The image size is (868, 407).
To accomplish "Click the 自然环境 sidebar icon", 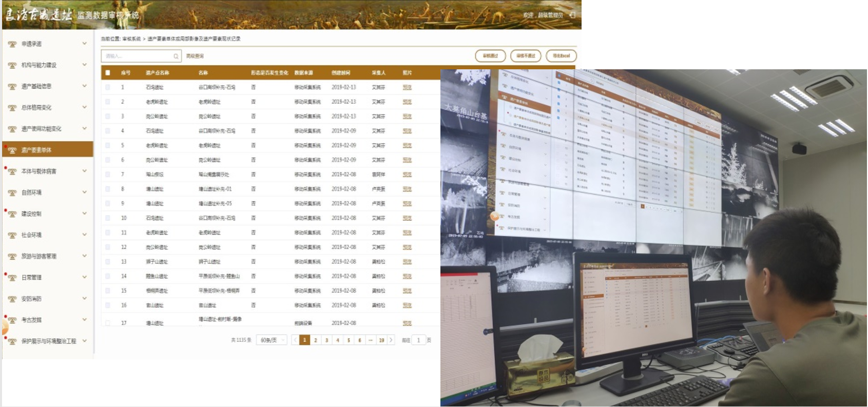I will (12, 192).
